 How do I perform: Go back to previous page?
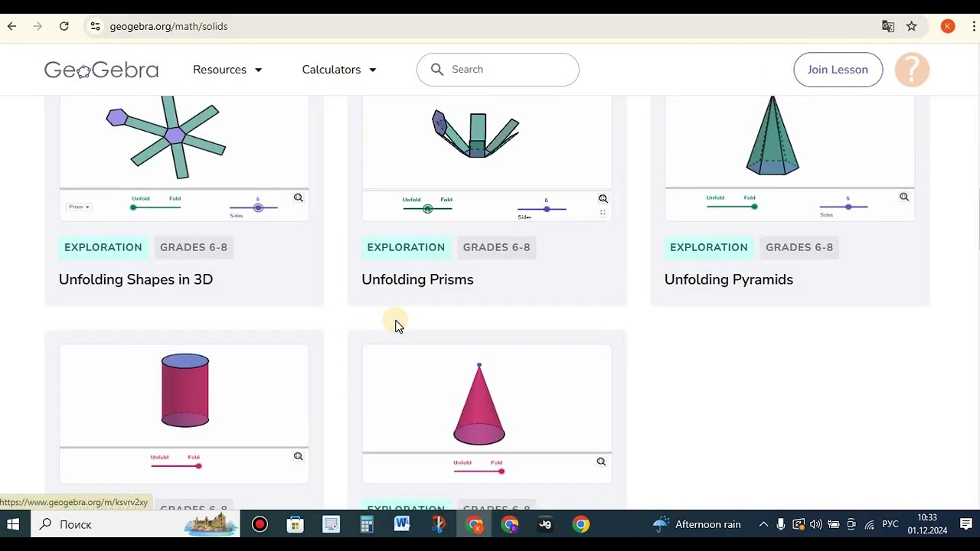11,26
